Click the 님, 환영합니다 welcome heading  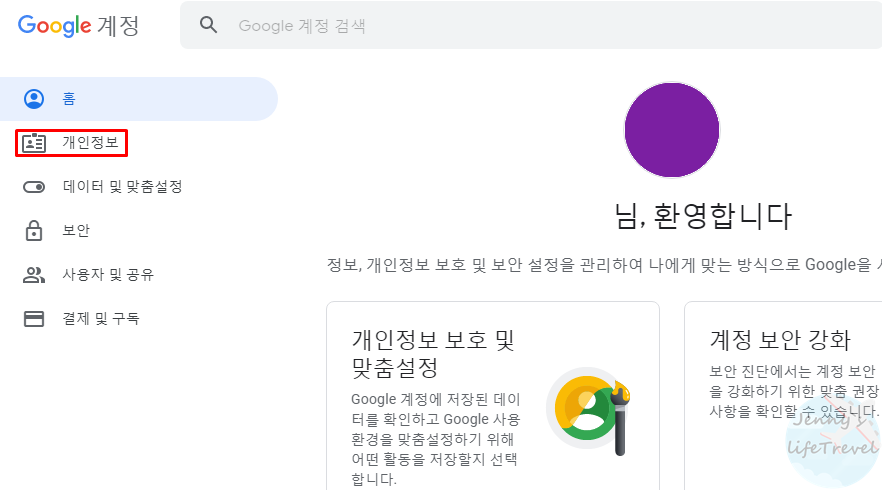point(703,217)
